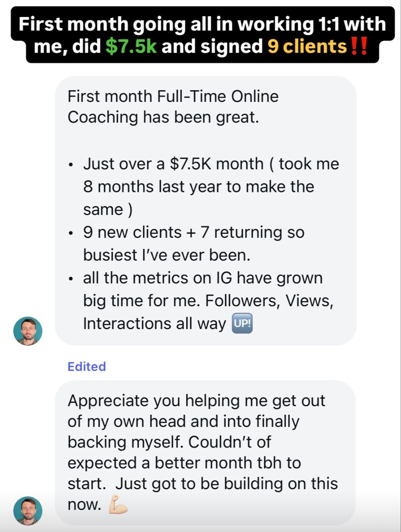Tap the blue 'Edited' label
The width and height of the screenshot is (401, 532).
point(86,366)
